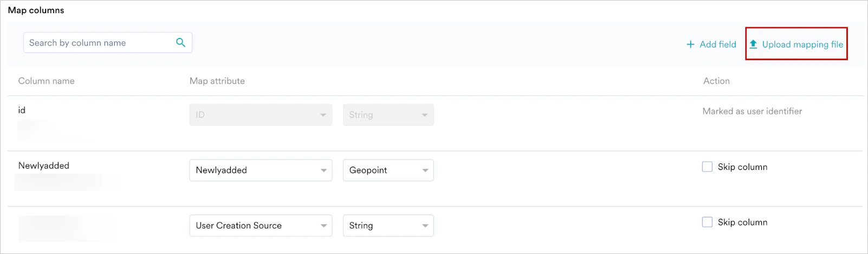Open the Geopoint data type dropdown
The width and height of the screenshot is (868, 254).
tap(388, 170)
